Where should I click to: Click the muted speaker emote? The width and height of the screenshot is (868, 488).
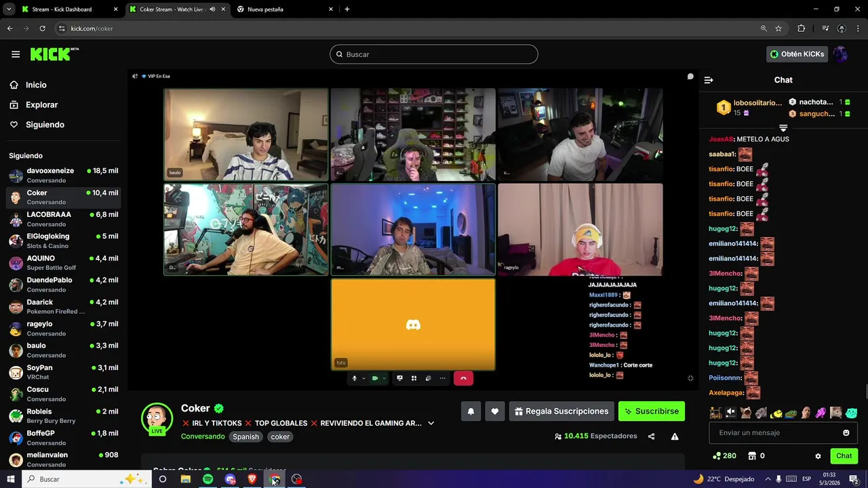tap(731, 413)
